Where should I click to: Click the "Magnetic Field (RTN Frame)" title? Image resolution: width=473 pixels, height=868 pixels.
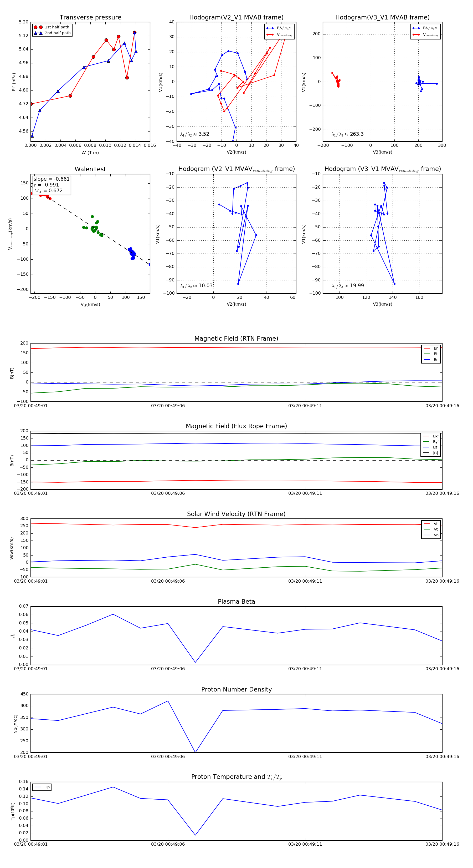point(236,339)
